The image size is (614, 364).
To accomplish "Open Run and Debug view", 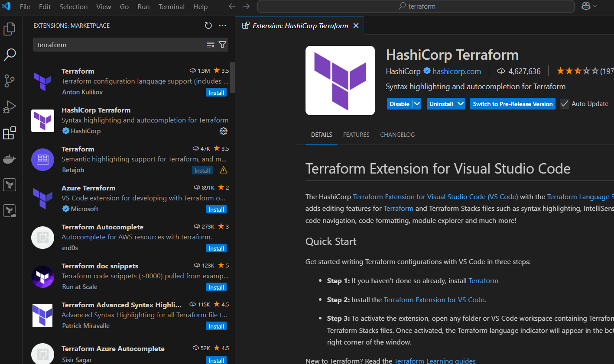I will point(10,106).
